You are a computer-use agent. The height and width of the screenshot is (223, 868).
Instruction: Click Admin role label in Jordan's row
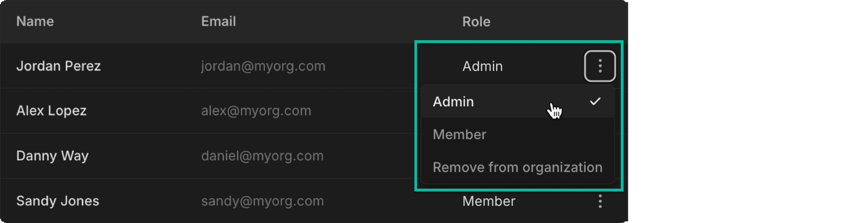[482, 66]
